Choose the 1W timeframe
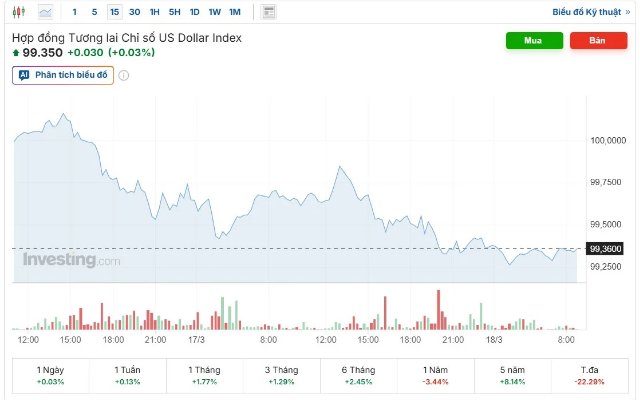 pos(215,12)
